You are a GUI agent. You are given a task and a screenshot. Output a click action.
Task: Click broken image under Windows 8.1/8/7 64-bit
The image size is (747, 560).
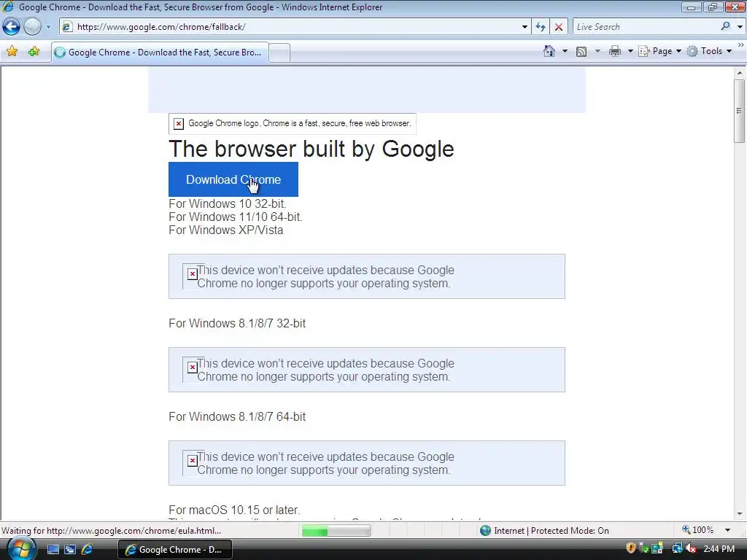pyautogui.click(x=193, y=461)
